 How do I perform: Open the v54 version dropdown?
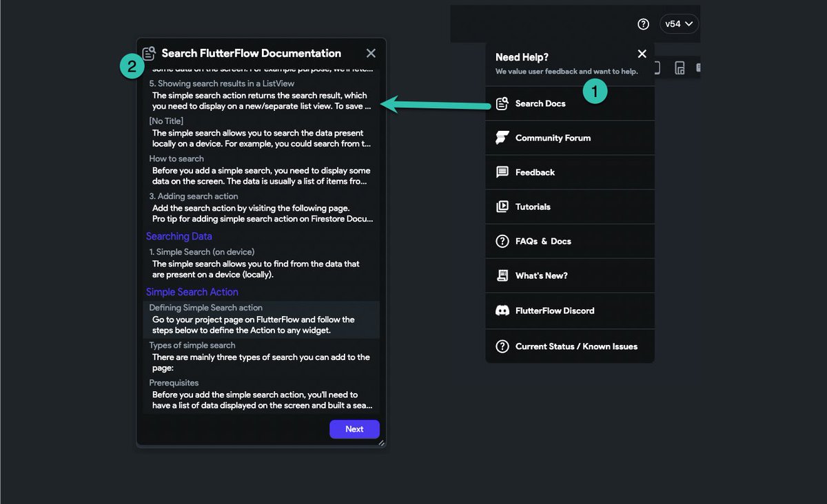679,24
